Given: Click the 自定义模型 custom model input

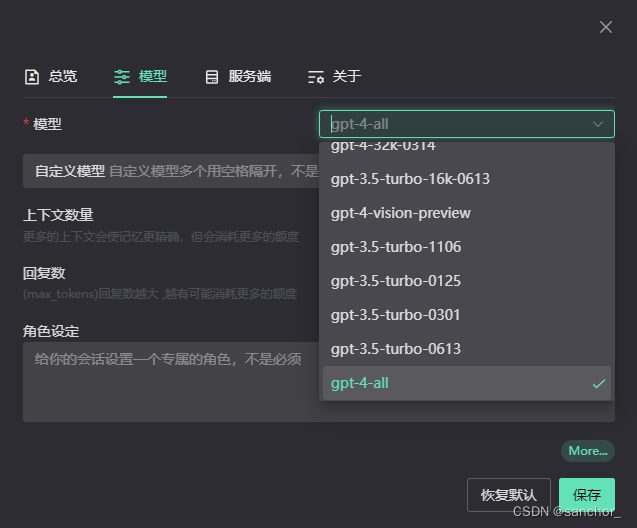Looking at the screenshot, I should click(x=171, y=171).
